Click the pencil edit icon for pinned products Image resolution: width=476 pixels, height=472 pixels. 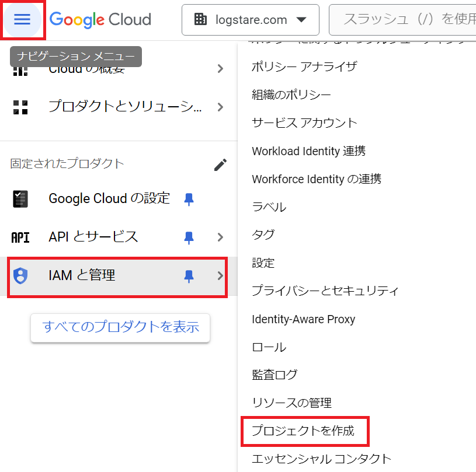(x=220, y=165)
